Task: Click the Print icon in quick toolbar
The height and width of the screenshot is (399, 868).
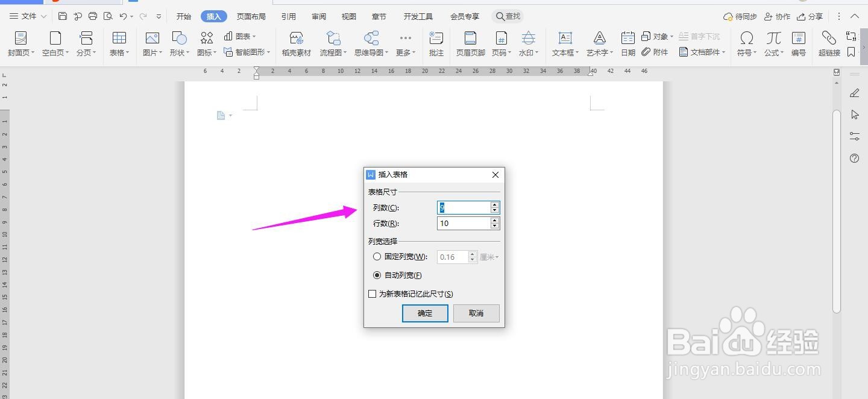Action: pyautogui.click(x=93, y=16)
